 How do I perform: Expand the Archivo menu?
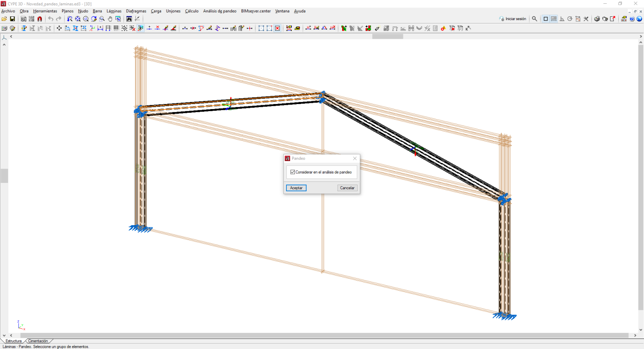pyautogui.click(x=8, y=11)
